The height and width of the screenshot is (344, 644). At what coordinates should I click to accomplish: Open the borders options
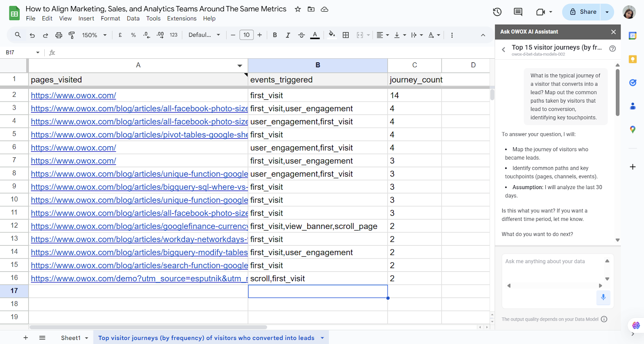tap(346, 35)
